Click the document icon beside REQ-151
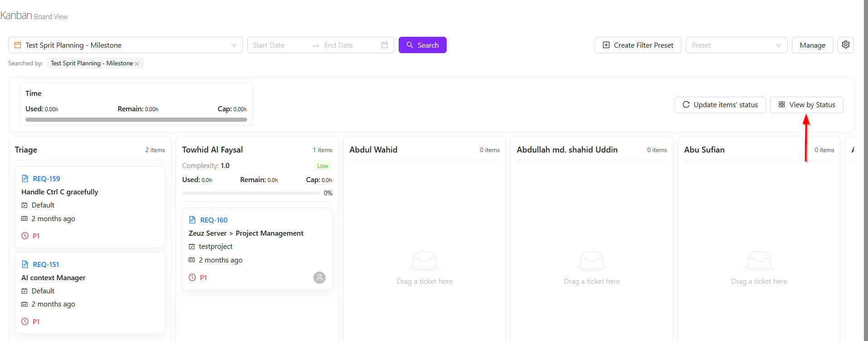Screen dimensions: 868x341 click(x=25, y=264)
